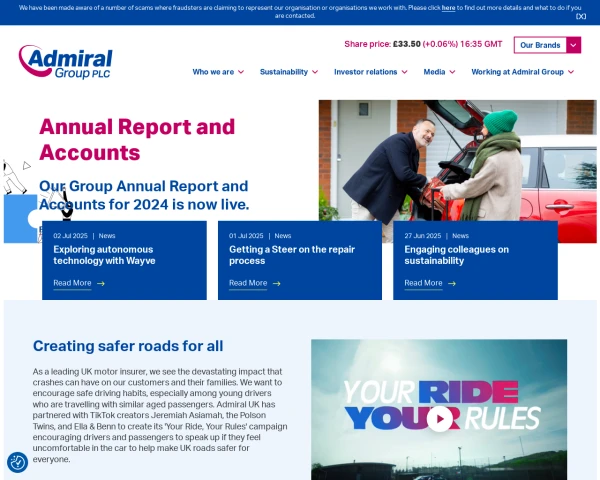Image resolution: width=600 pixels, height=480 pixels.
Task: Click the '27 Jun 2025' news date
Action: pos(422,236)
